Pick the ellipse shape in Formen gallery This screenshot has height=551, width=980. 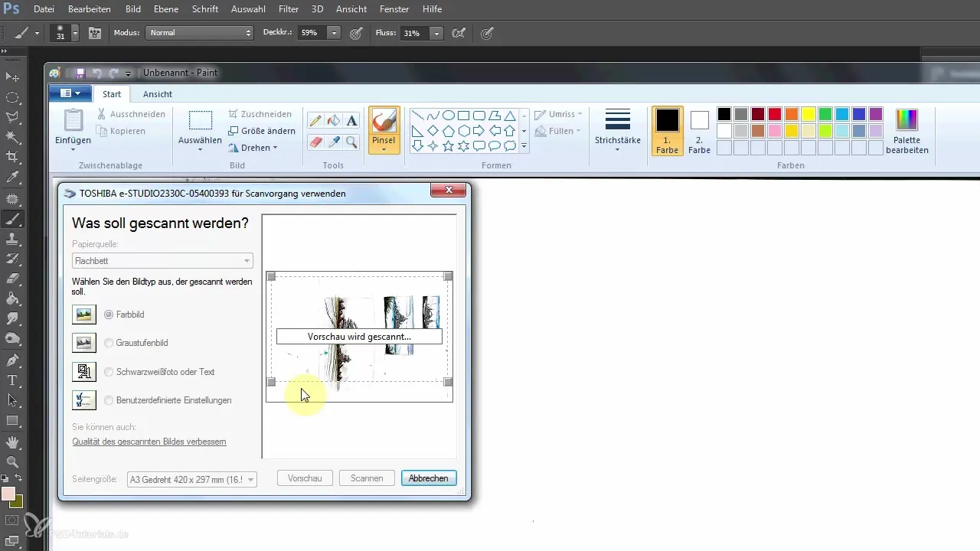(x=449, y=116)
